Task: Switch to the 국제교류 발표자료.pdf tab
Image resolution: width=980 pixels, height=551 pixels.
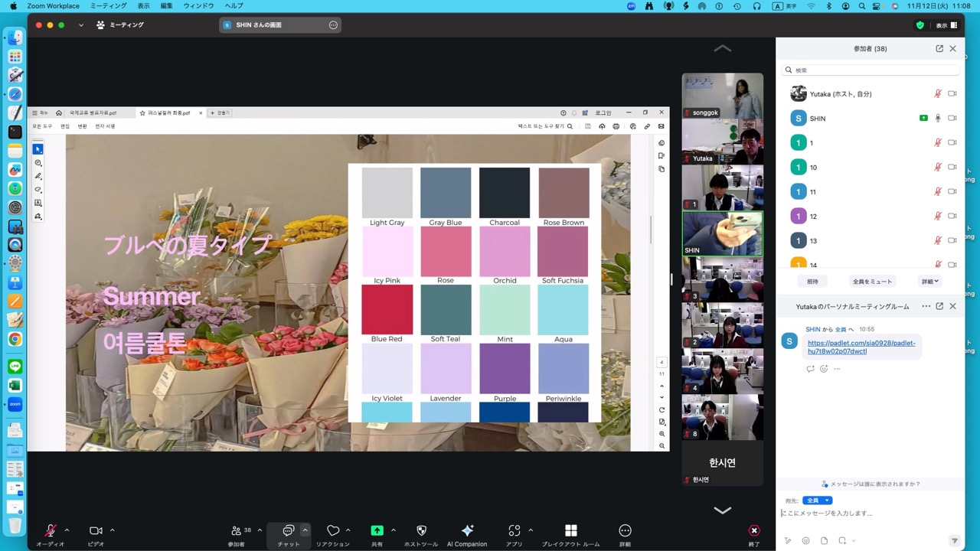Action: [x=93, y=112]
